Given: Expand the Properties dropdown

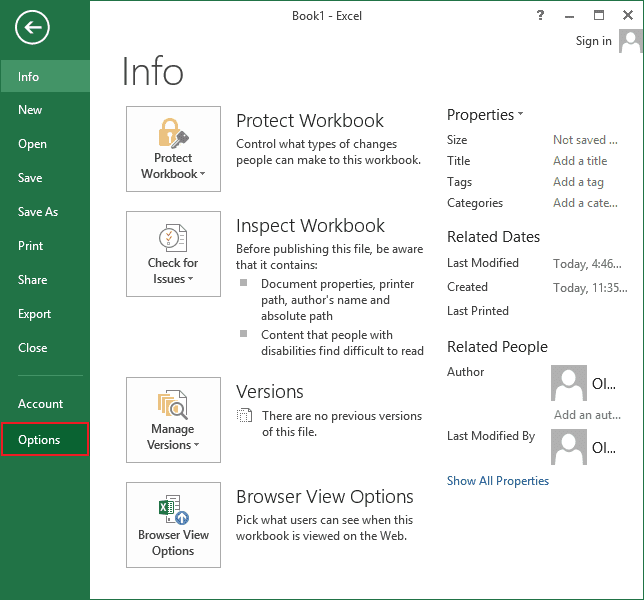Looking at the screenshot, I should click(x=485, y=115).
